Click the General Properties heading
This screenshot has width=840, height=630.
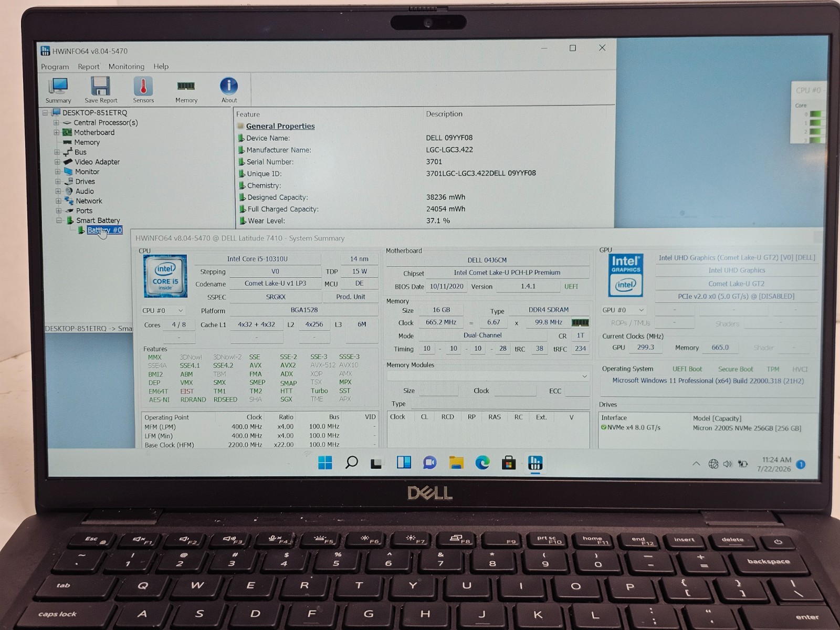coord(280,126)
